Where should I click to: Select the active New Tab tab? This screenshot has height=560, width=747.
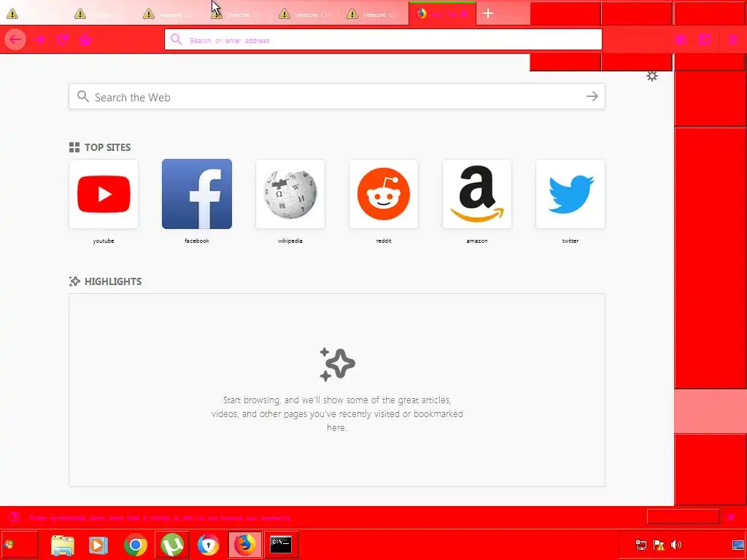[x=442, y=14]
